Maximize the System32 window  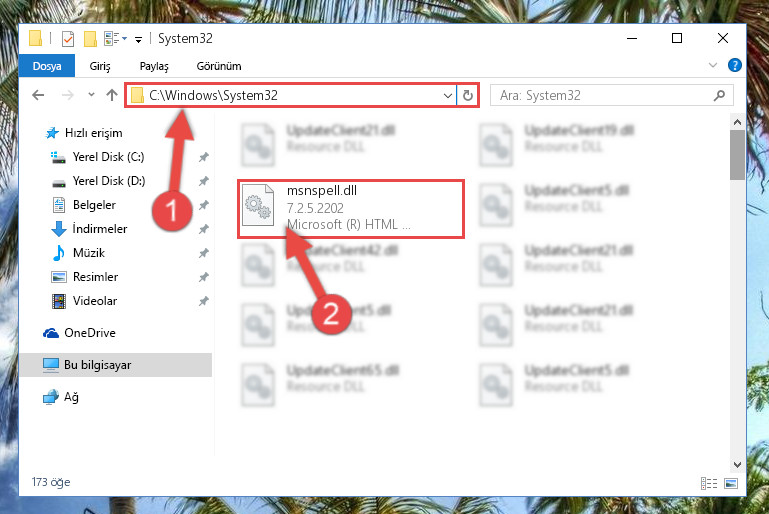pos(677,38)
